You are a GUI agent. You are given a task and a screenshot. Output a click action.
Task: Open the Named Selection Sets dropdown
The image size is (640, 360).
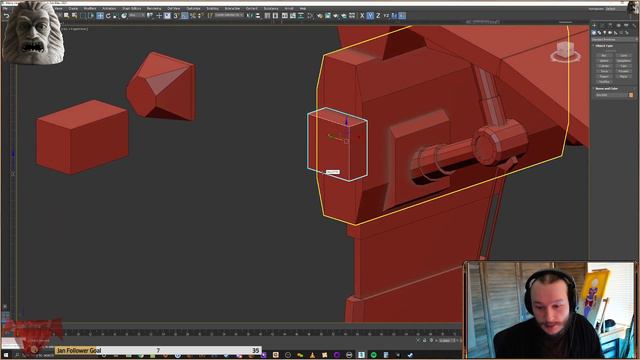229,15
